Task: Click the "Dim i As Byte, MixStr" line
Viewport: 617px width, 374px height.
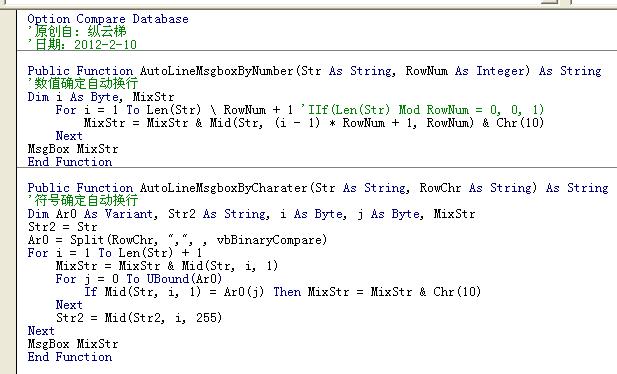Action: pos(101,97)
